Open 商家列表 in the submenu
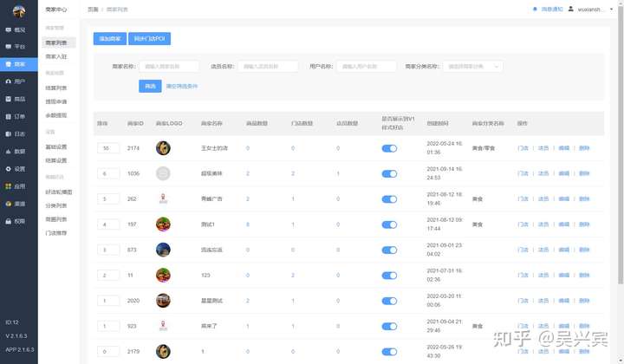Viewport: 624px width, 364px height. tap(59, 42)
